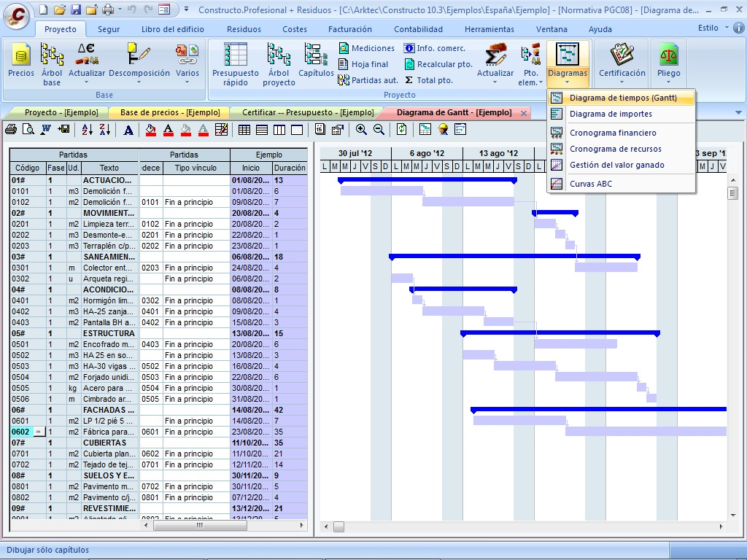Click the Recalcular pto. button

click(x=438, y=64)
